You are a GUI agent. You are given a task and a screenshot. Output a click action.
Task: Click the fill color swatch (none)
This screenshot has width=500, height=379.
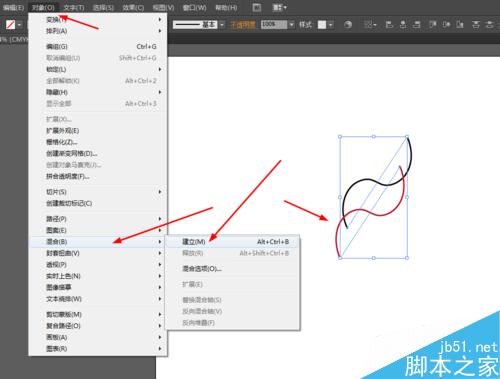pos(10,25)
